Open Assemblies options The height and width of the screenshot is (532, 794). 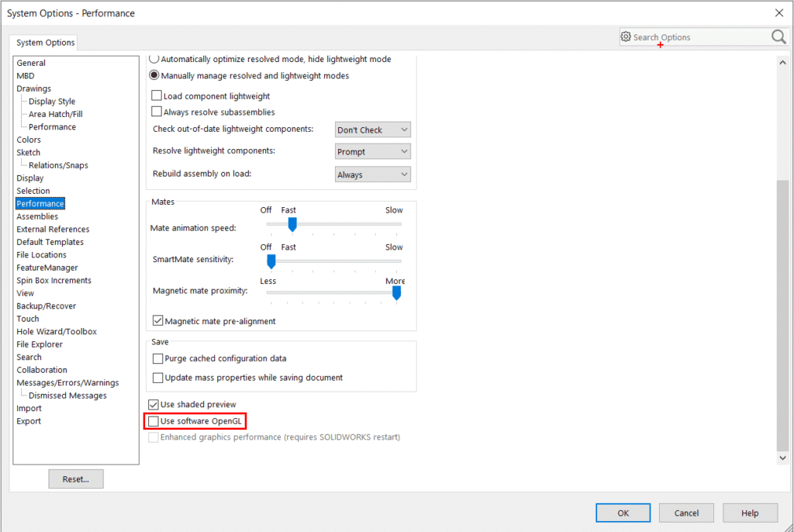[37, 216]
